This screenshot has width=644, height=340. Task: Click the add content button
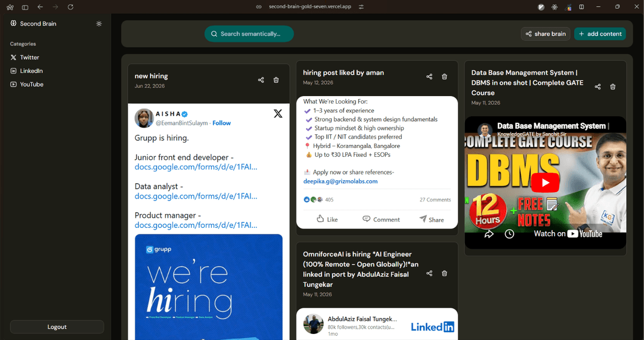600,33
